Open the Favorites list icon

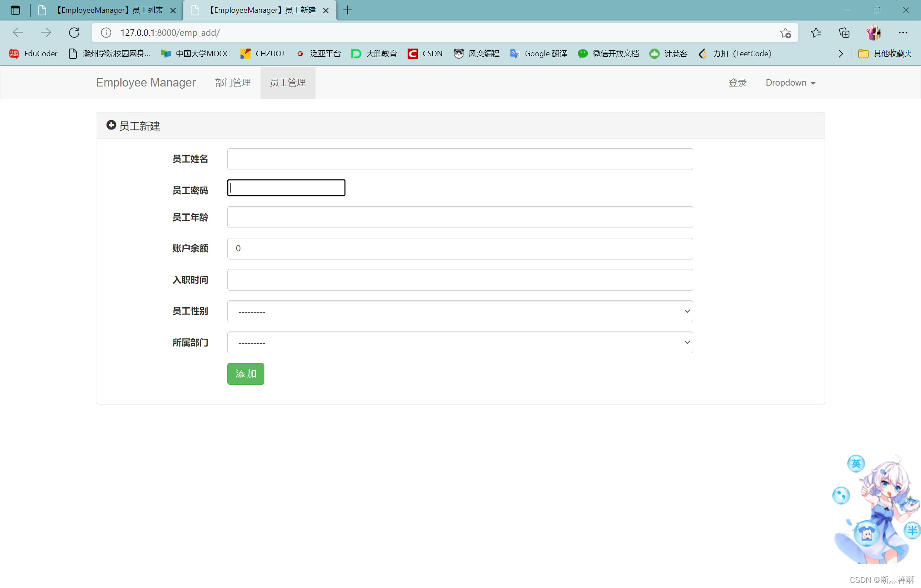(816, 32)
